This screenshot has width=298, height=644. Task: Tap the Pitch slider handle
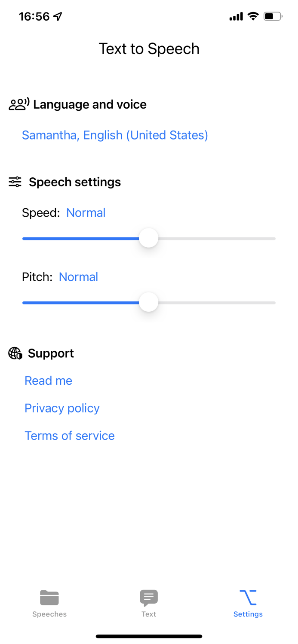[x=148, y=302]
